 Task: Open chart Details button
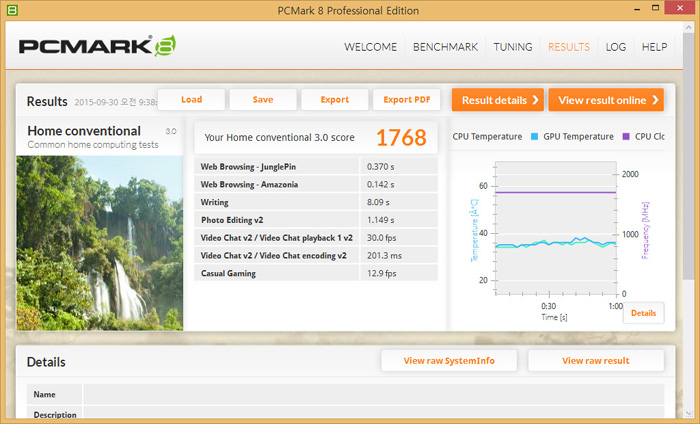click(x=643, y=313)
